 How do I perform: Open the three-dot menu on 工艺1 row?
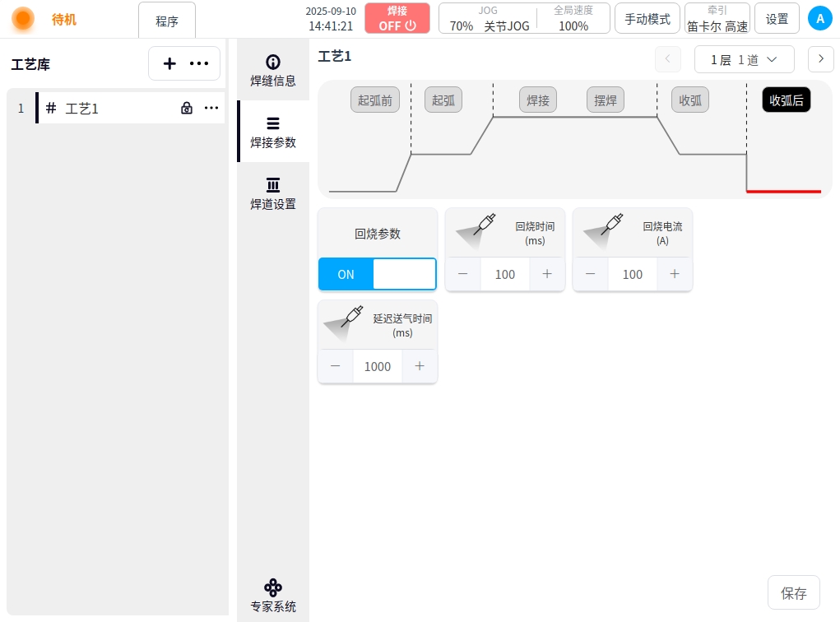pyautogui.click(x=211, y=108)
